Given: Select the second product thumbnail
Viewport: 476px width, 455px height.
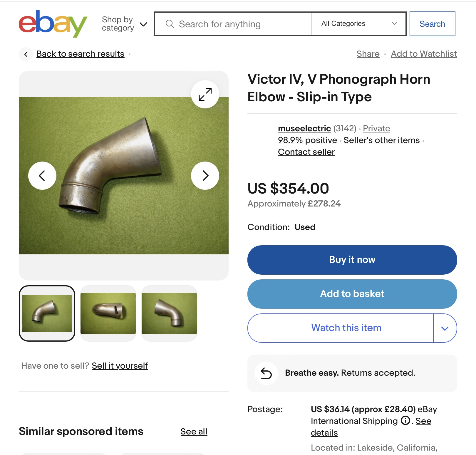Looking at the screenshot, I should coord(108,313).
